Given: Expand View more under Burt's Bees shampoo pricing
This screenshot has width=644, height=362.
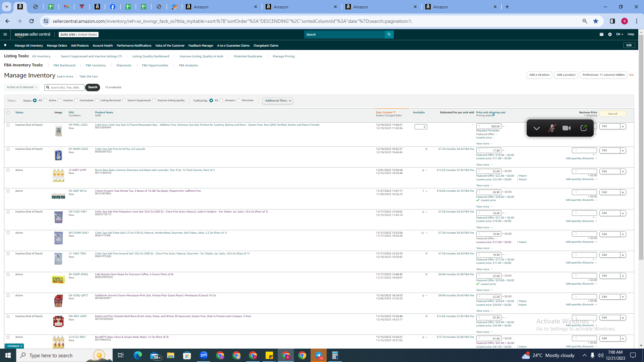Looking at the screenshot, I should pyautogui.click(x=484, y=186).
